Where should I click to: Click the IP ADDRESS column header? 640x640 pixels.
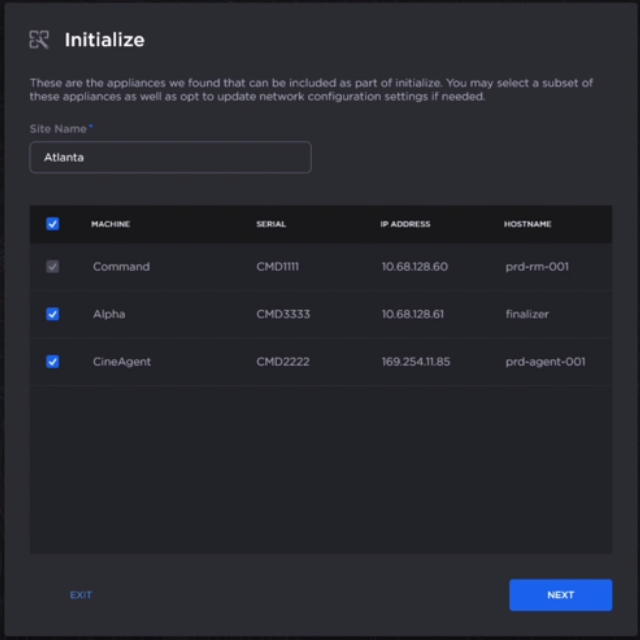[405, 224]
